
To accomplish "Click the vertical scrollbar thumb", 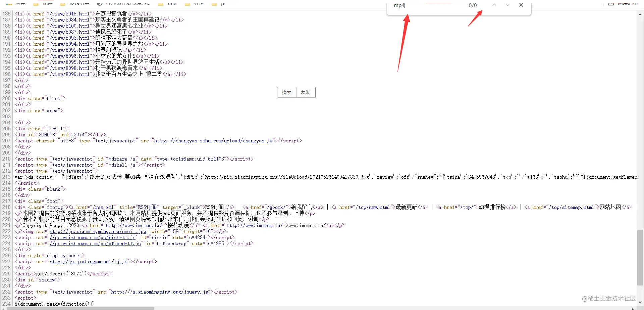I will [x=640, y=257].
